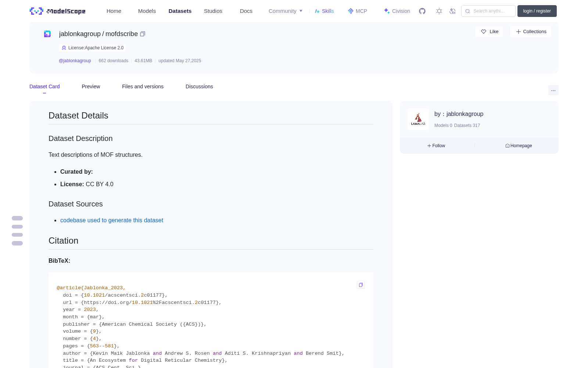The height and width of the screenshot is (368, 588).
Task: Select the Dataset Card tab
Action: 44,86
